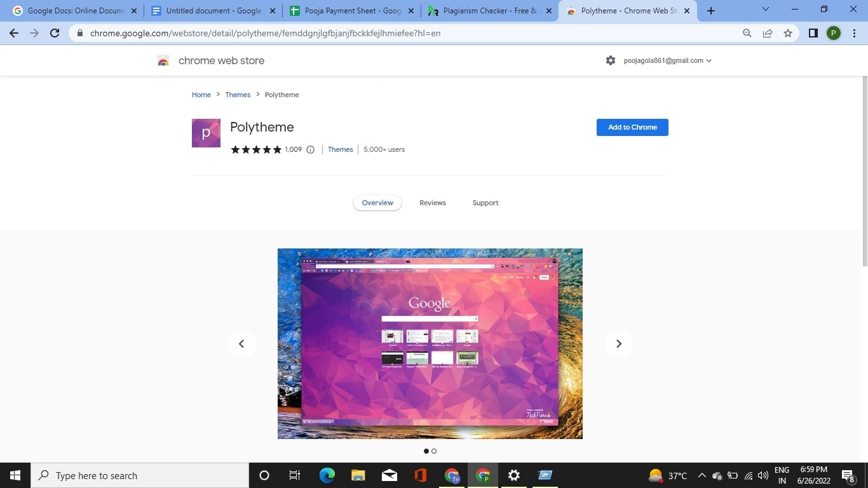Click the lock site info icon

click(x=80, y=33)
